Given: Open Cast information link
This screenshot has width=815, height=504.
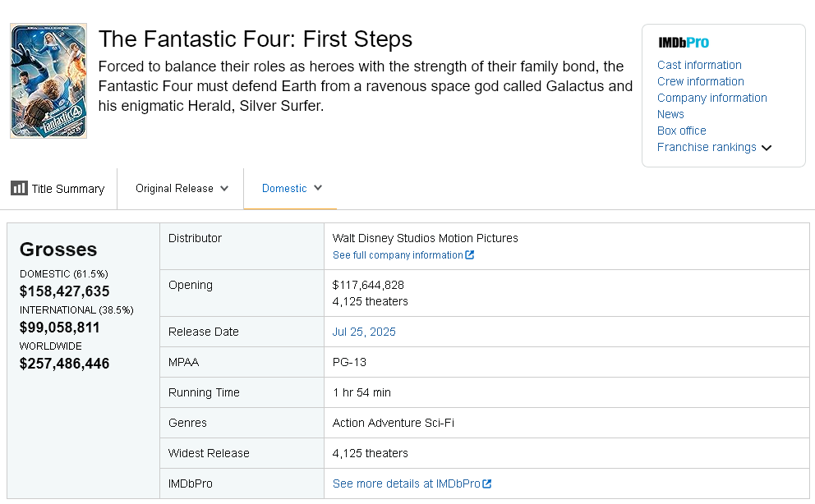Looking at the screenshot, I should [699, 65].
